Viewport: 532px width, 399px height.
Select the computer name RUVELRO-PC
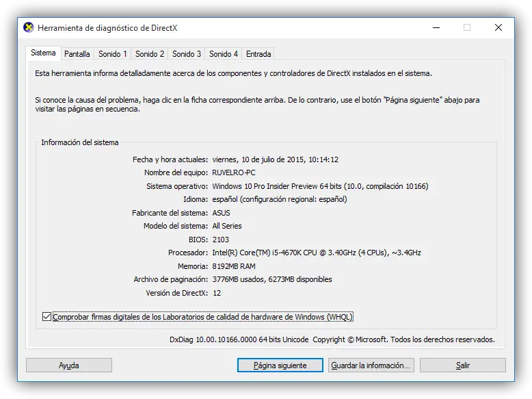(x=234, y=172)
